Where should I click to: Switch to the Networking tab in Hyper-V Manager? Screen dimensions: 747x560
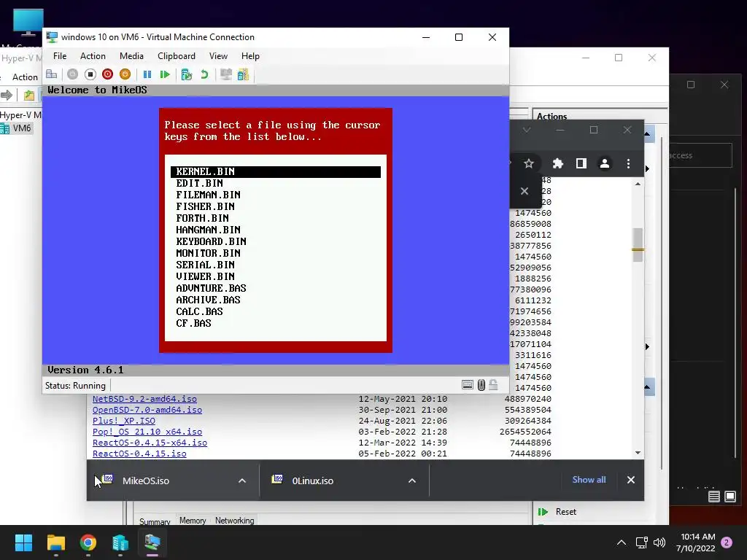[x=234, y=521]
